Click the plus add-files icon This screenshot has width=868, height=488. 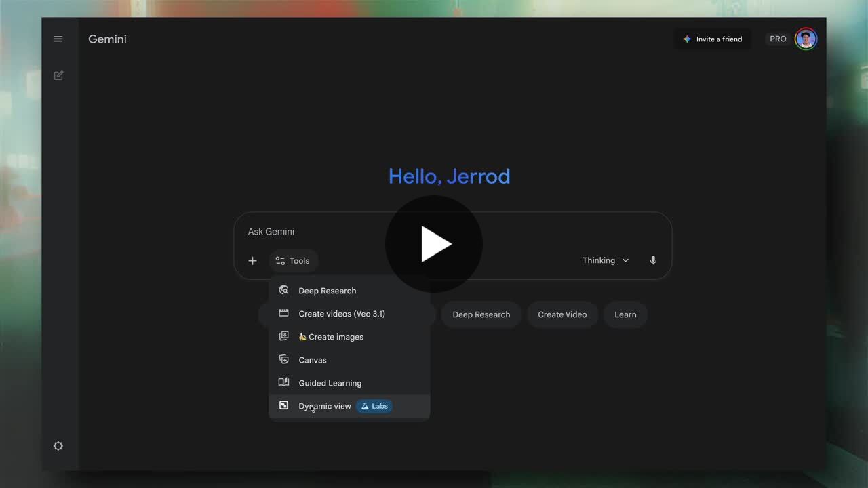click(x=252, y=261)
